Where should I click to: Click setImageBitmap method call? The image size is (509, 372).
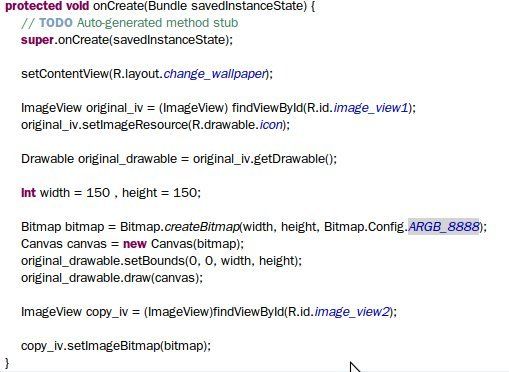[114, 346]
